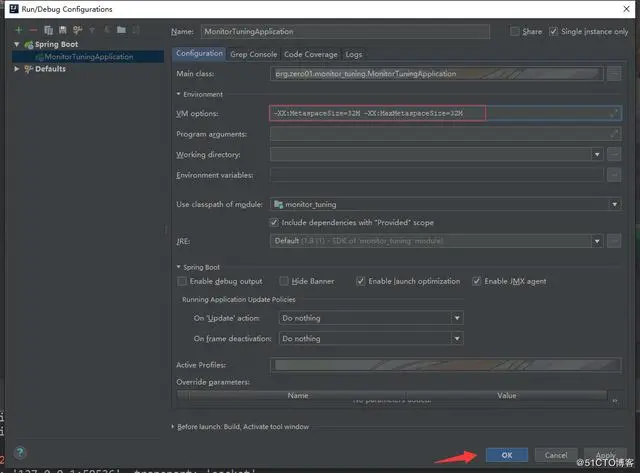The image size is (640, 473).
Task: Open Working directory dropdown arrow
Action: [x=597, y=154]
